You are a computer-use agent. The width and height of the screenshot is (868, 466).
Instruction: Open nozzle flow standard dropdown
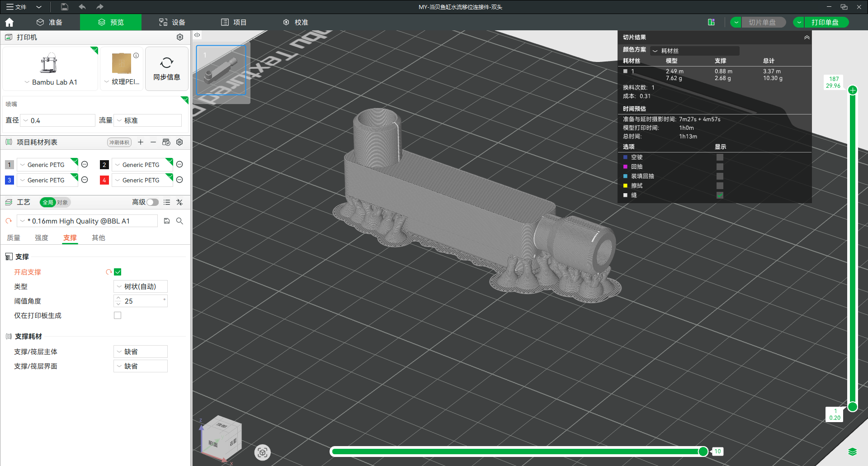tap(148, 120)
